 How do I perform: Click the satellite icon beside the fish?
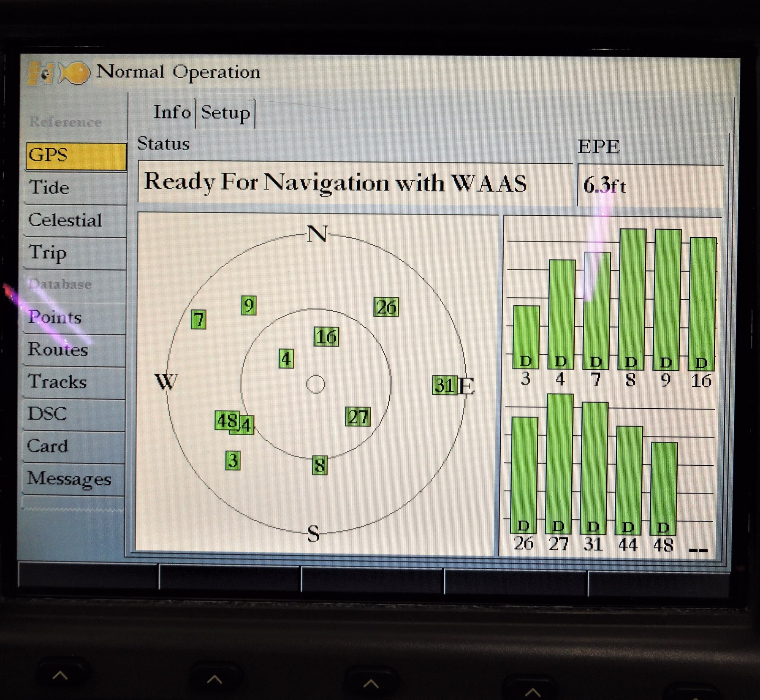point(41,73)
